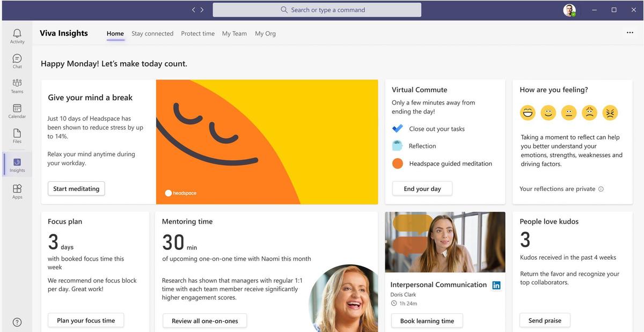This screenshot has height=332, width=644.
Task: Open the Protect time tab
Action: [198, 33]
